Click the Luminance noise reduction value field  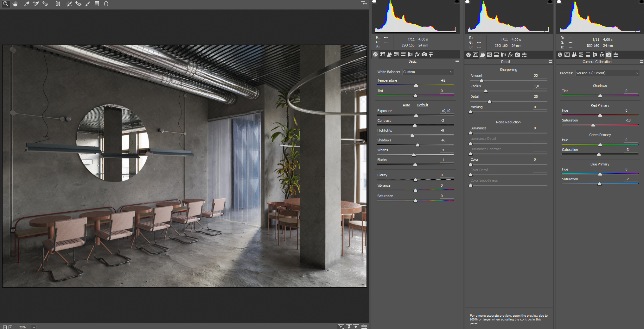point(540,128)
